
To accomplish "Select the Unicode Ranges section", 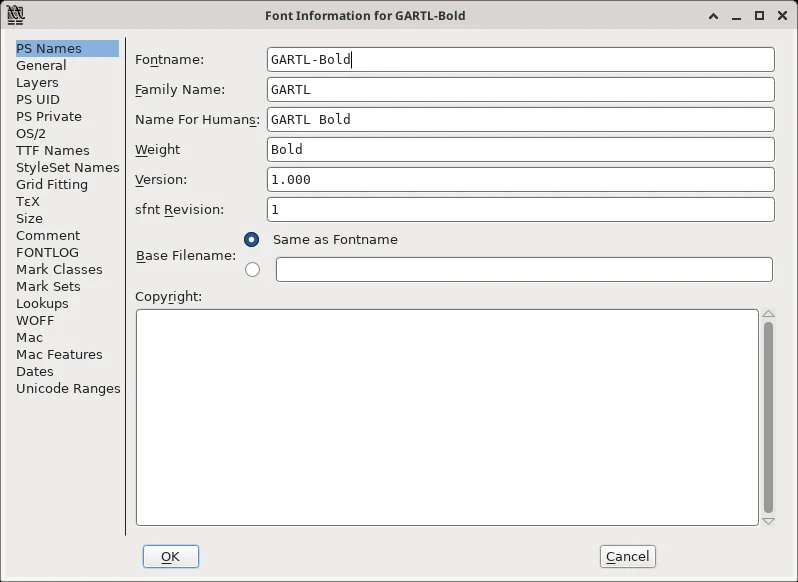I will tap(68, 389).
